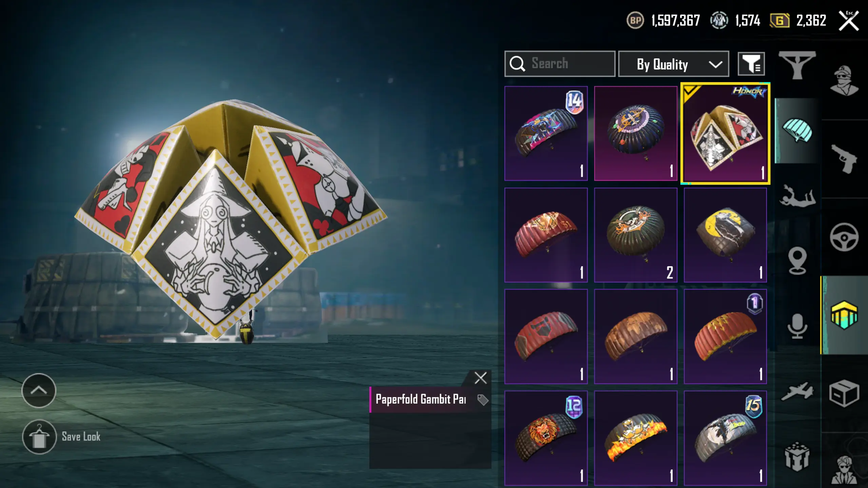Expand the up-arrow chevron above Save Look

tap(39, 390)
